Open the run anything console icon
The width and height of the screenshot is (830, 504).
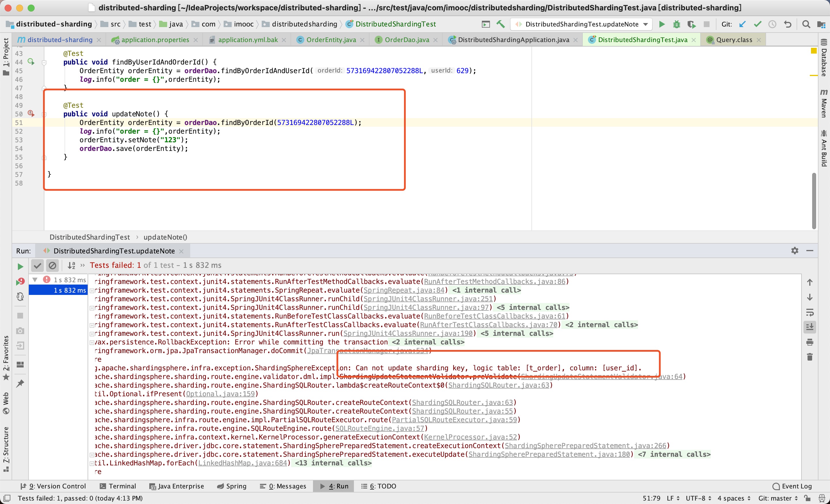(x=486, y=24)
